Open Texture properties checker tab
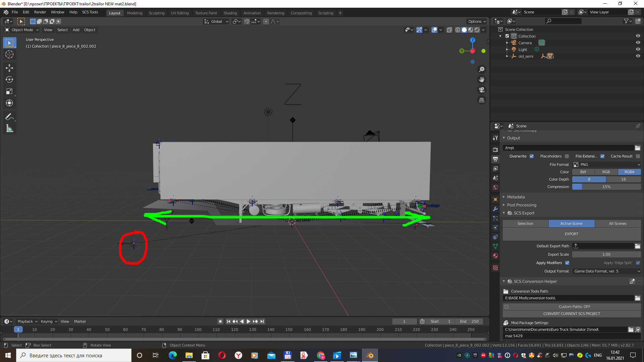 [495, 268]
